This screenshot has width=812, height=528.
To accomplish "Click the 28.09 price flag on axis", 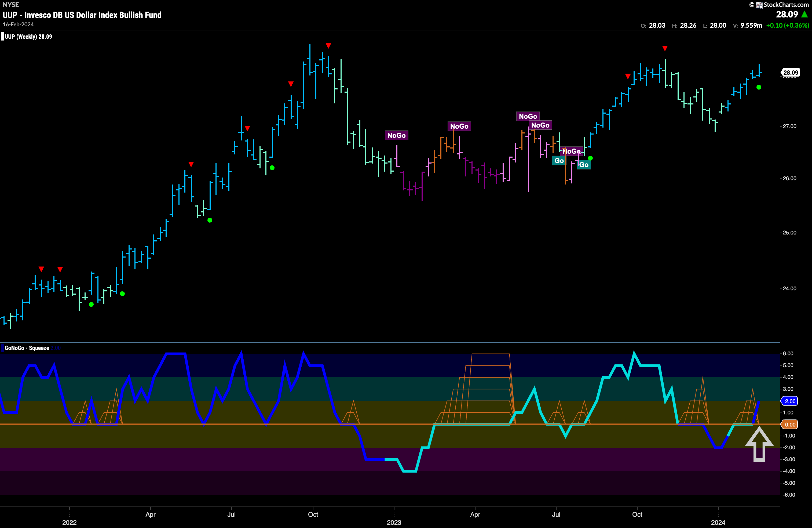I will pos(791,73).
